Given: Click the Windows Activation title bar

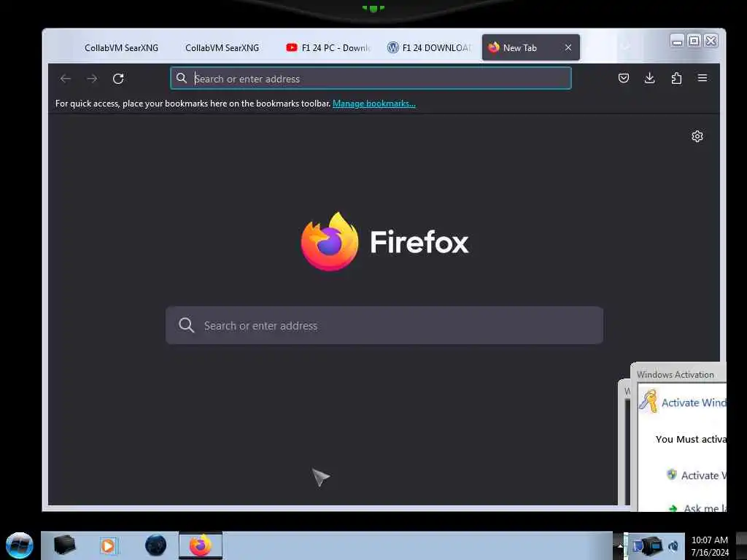Looking at the screenshot, I should (x=678, y=374).
